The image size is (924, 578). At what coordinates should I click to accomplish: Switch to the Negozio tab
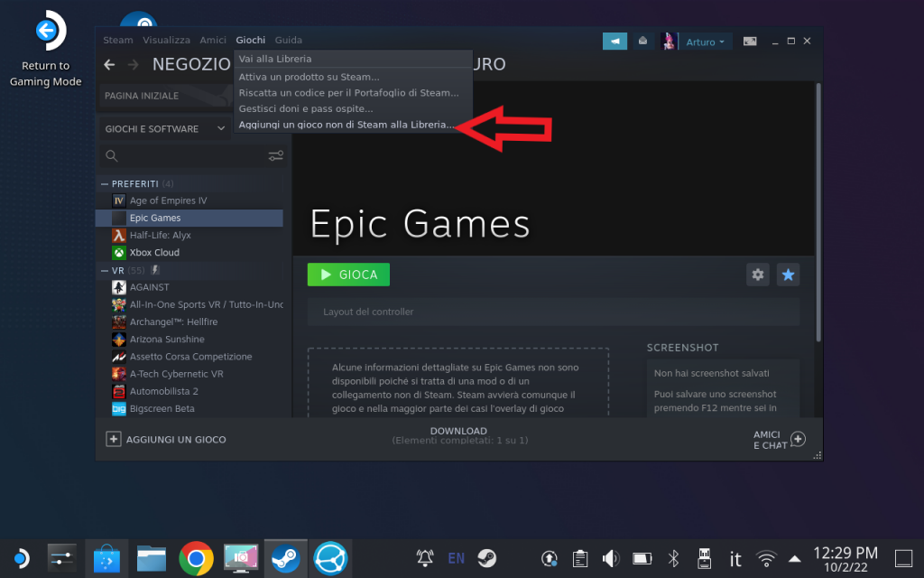191,64
